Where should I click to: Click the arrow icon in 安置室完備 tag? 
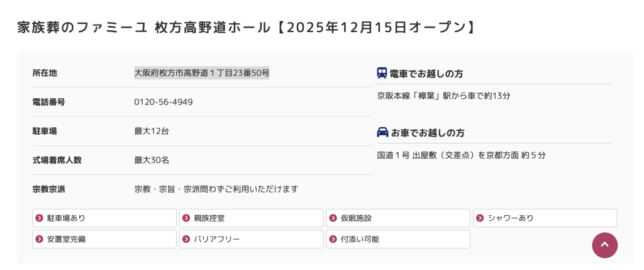click(x=40, y=239)
